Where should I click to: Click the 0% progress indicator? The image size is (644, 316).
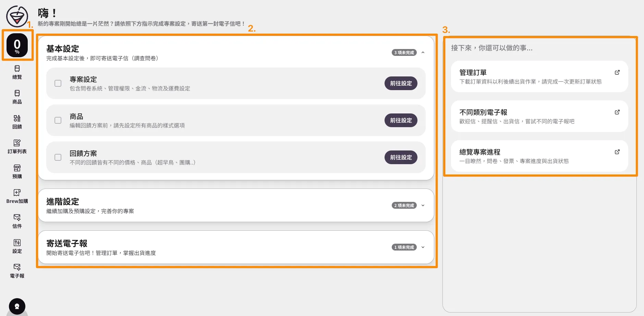click(x=17, y=45)
